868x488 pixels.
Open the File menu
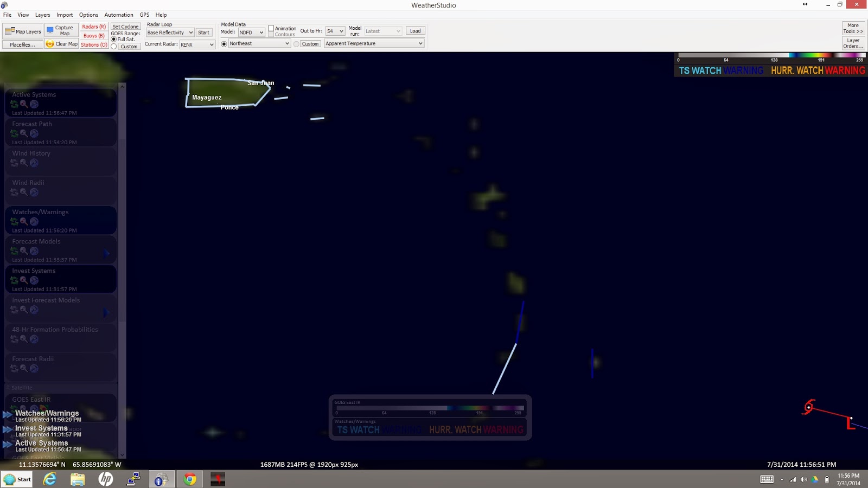point(8,15)
